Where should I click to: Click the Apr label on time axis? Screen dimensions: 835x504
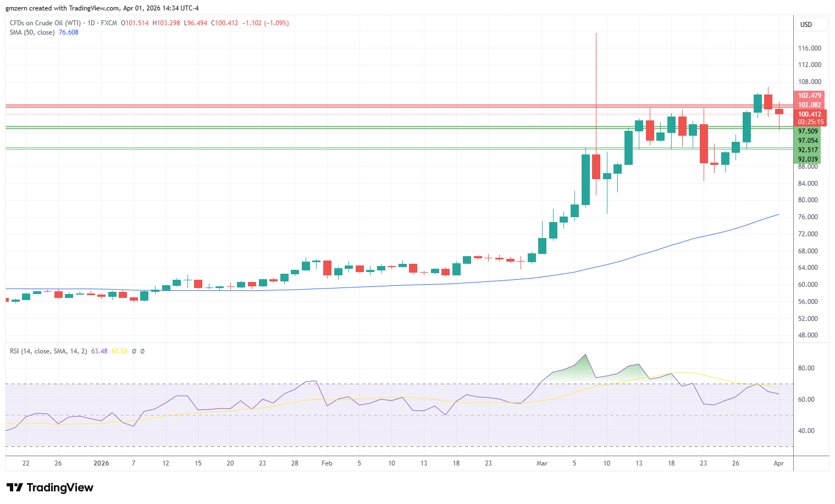click(778, 463)
